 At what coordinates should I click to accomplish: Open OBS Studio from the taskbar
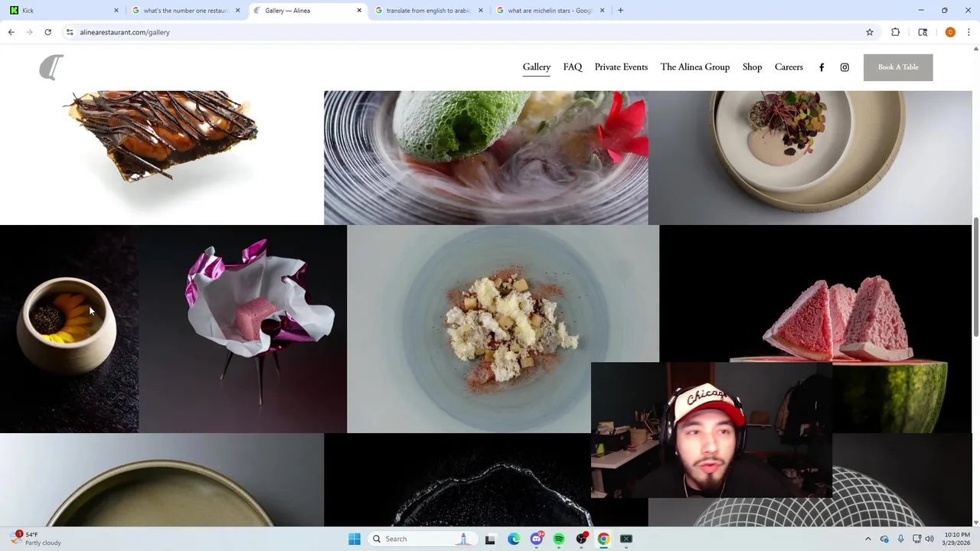tap(582, 539)
